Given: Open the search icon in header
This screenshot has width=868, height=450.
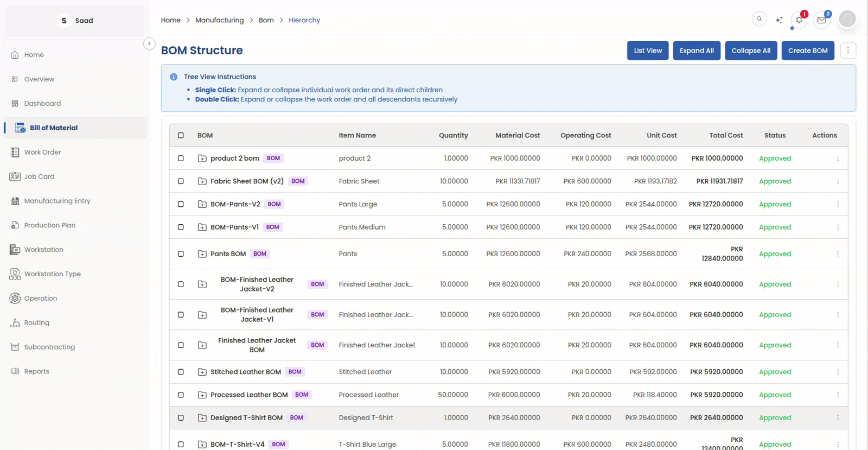Looking at the screenshot, I should point(759,19).
